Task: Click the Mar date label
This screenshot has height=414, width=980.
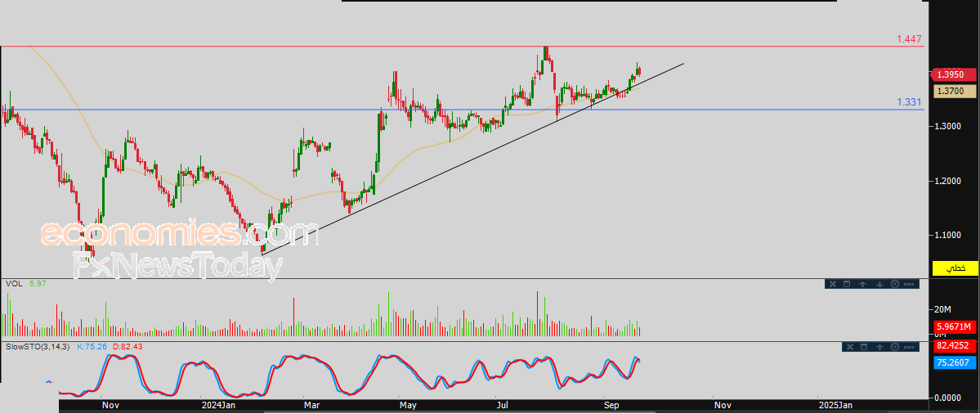Action: (311, 405)
